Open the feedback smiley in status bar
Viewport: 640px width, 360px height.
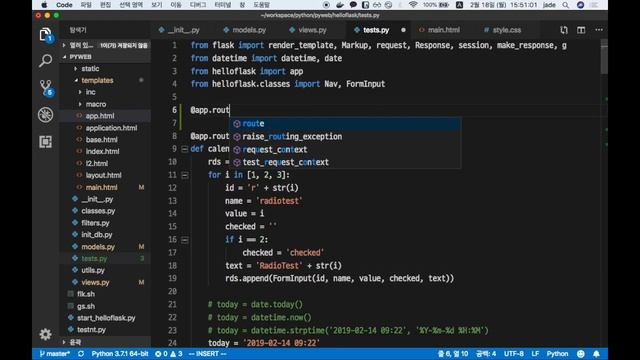(x=580, y=354)
